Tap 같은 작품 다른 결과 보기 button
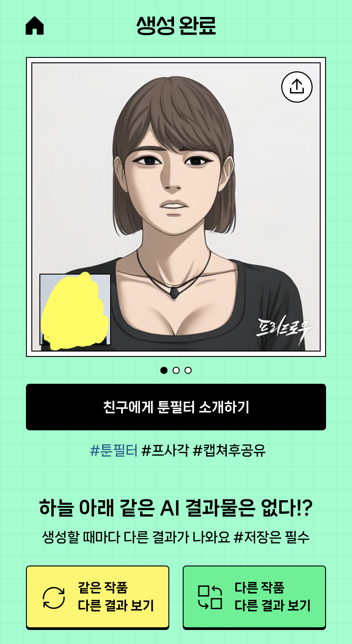 point(98,597)
